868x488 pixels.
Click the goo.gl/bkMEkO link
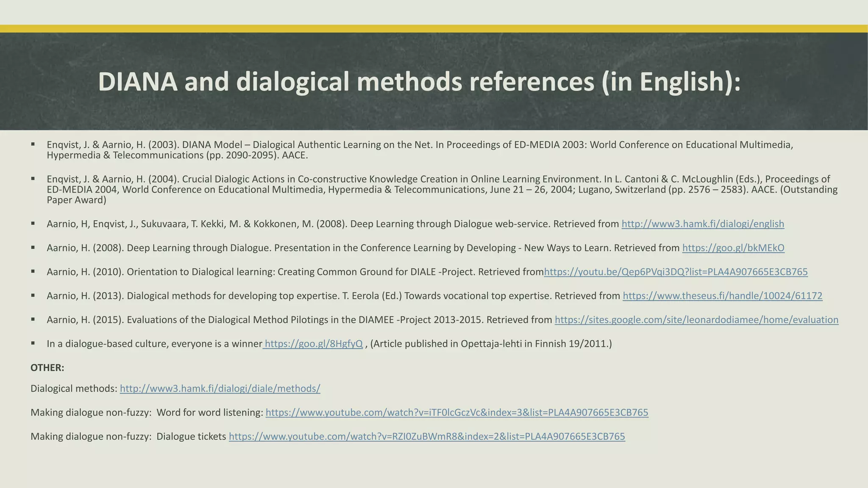(x=733, y=248)
